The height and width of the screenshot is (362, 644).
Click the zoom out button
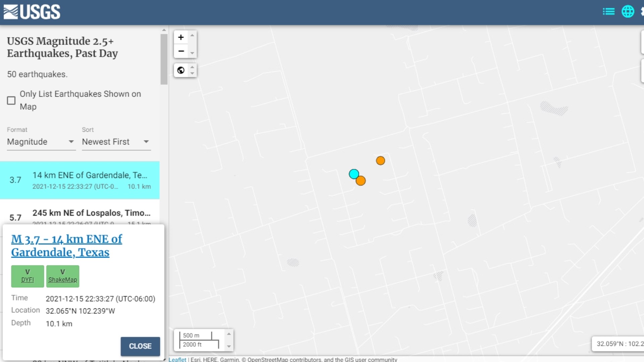coord(180,51)
